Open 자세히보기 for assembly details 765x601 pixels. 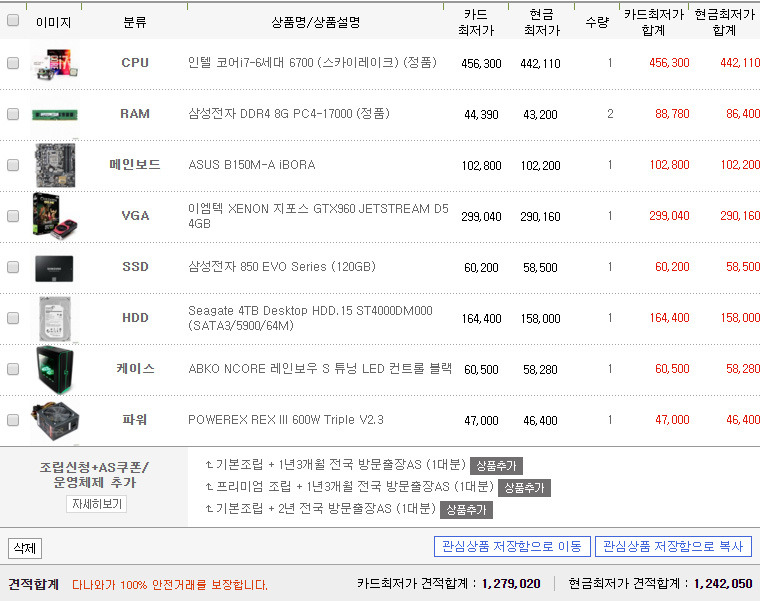[96, 504]
